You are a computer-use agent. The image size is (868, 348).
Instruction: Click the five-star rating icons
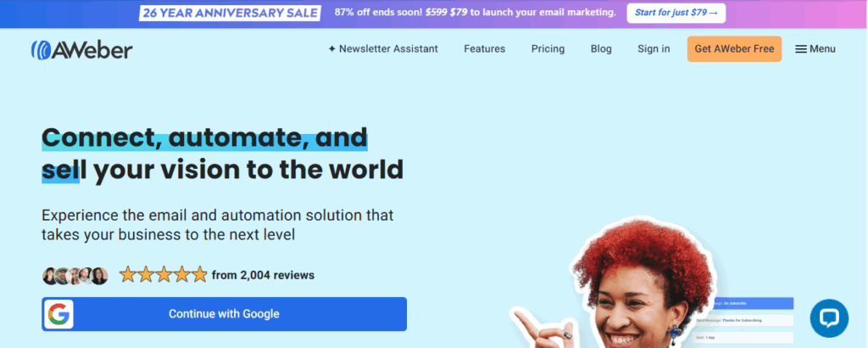coord(164,274)
